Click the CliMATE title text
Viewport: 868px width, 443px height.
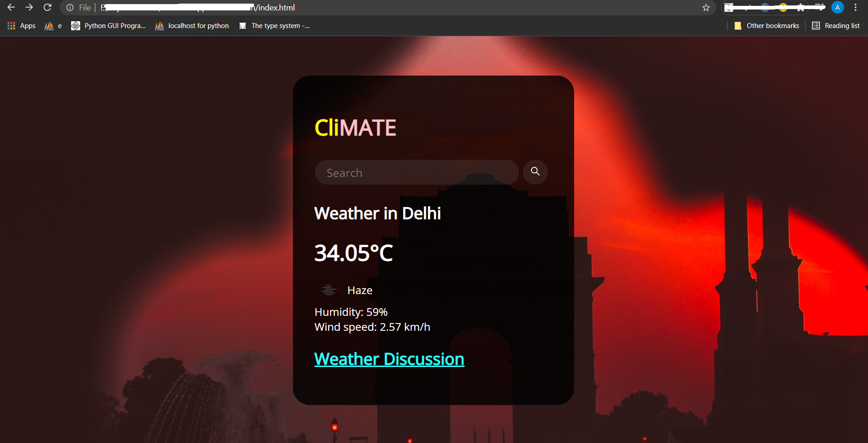tap(355, 128)
